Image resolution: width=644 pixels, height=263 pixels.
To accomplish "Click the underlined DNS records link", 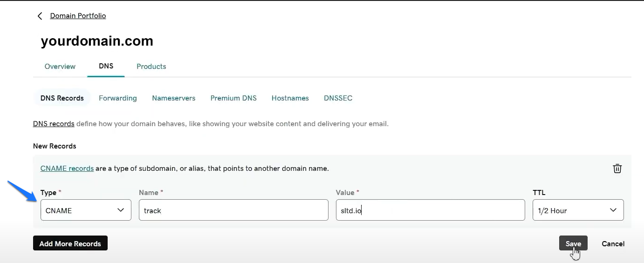I will click(x=54, y=124).
